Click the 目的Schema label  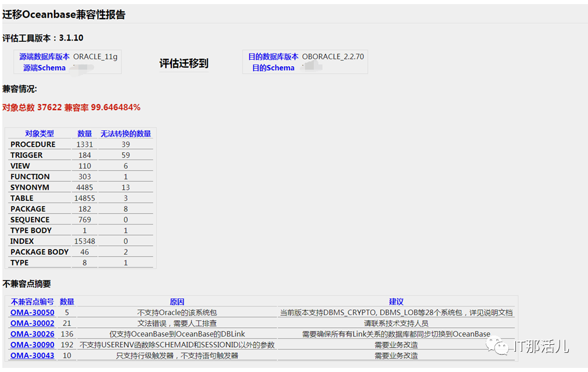click(274, 68)
